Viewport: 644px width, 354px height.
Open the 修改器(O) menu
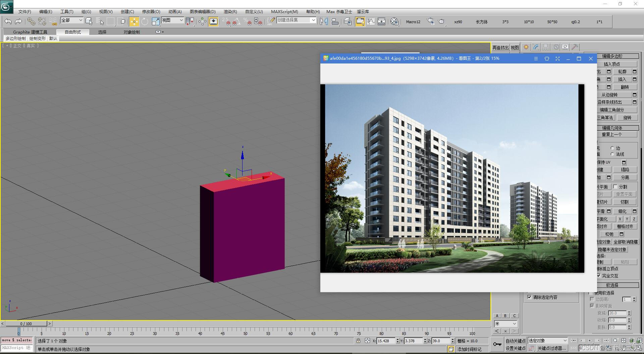click(151, 11)
